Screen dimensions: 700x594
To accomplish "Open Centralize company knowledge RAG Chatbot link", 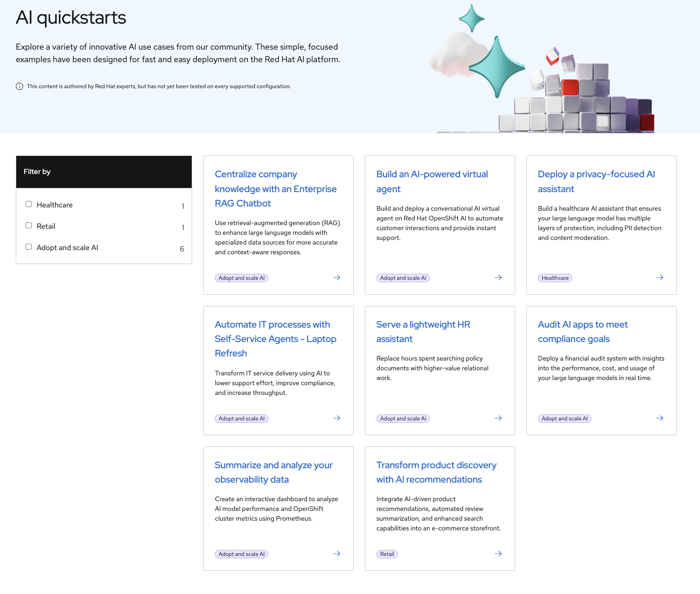I will pos(275,189).
